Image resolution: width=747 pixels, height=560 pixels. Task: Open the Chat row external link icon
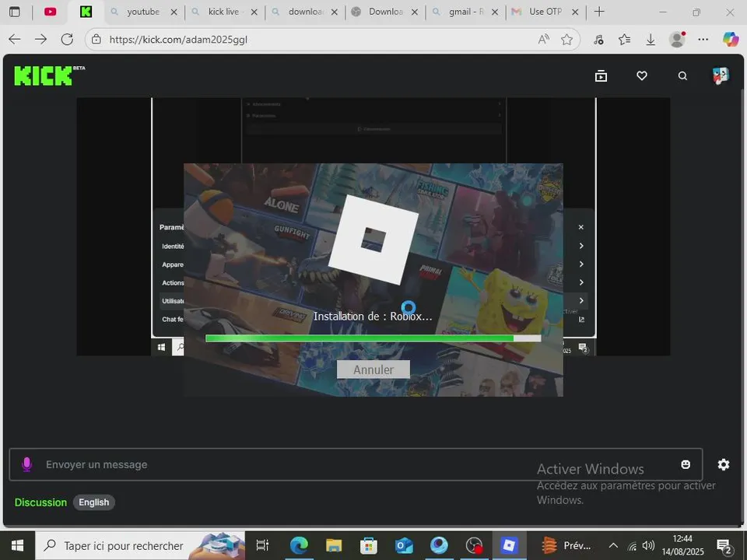click(x=582, y=320)
